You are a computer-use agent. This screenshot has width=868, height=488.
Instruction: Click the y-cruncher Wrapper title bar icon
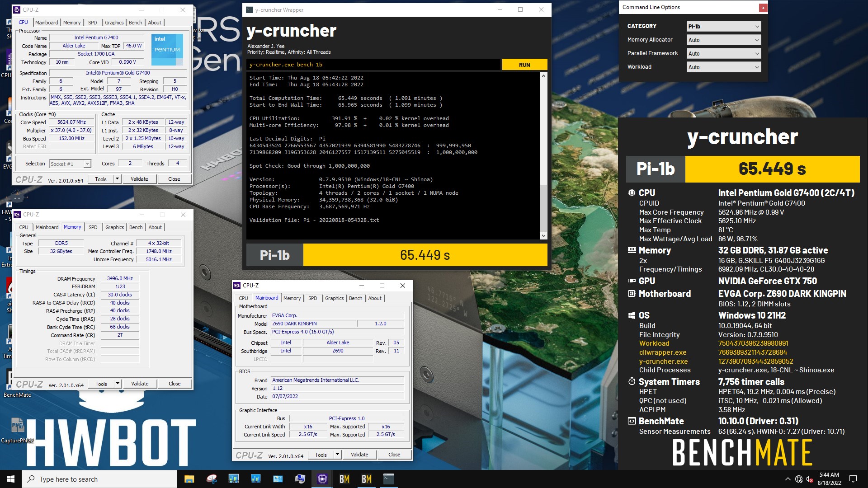(250, 10)
